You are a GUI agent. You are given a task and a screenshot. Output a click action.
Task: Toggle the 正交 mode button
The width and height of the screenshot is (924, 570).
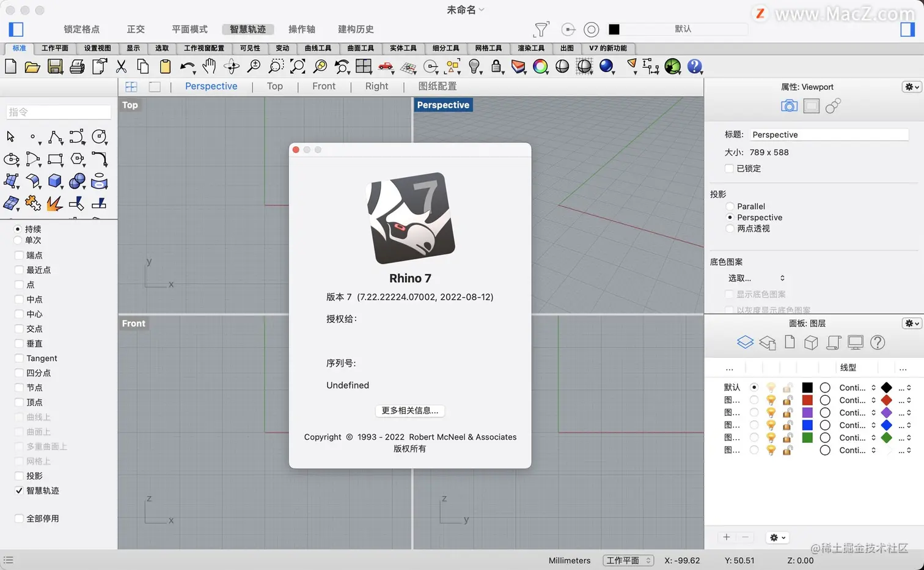point(136,29)
